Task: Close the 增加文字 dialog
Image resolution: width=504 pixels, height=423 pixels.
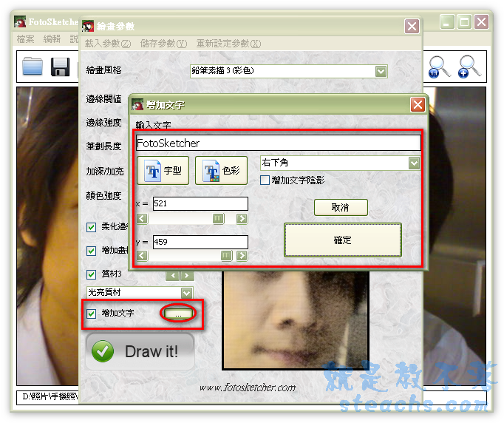Action: click(418, 104)
